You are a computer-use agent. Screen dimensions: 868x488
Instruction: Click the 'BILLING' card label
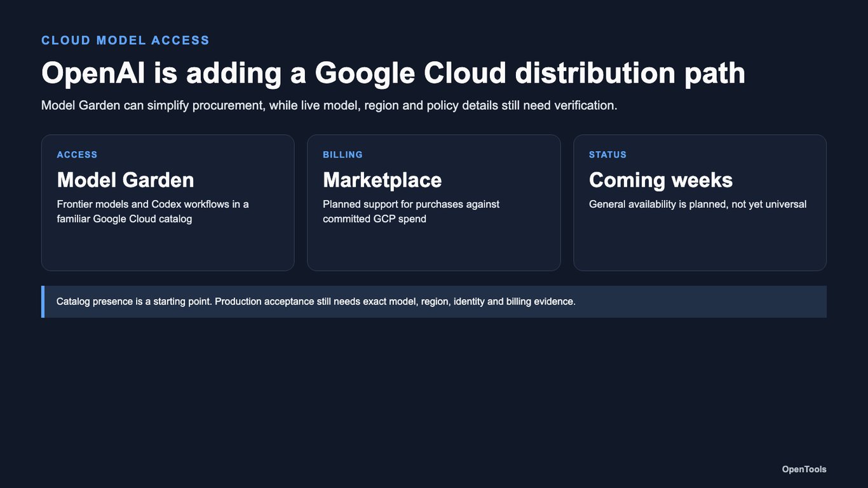[342, 155]
